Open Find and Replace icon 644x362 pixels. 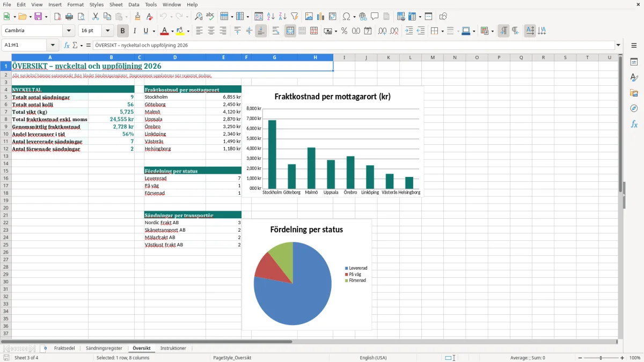click(199, 17)
